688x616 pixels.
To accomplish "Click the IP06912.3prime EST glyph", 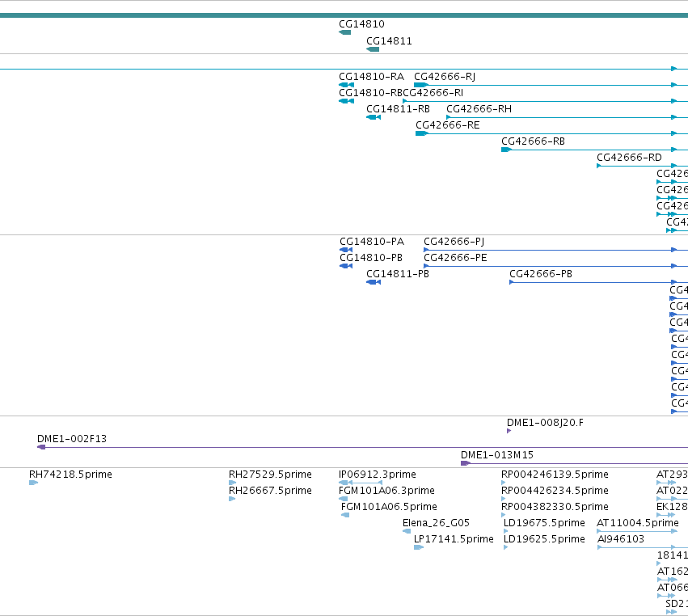I will pyautogui.click(x=361, y=483).
